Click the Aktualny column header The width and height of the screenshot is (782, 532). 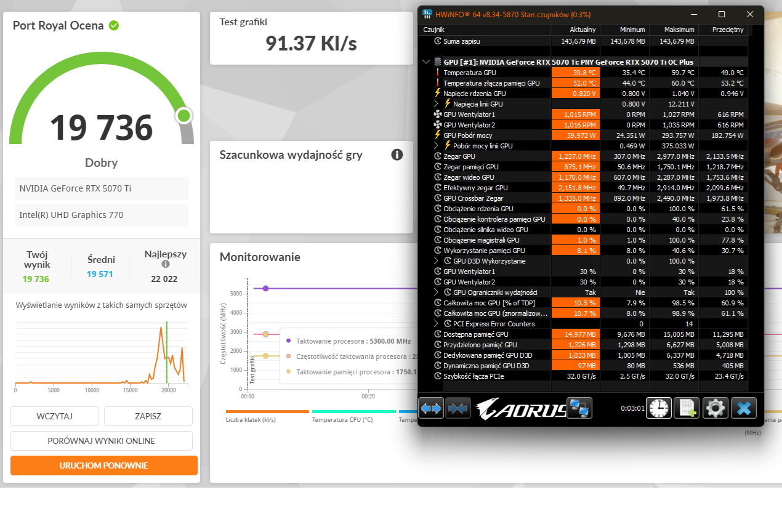tap(575, 30)
